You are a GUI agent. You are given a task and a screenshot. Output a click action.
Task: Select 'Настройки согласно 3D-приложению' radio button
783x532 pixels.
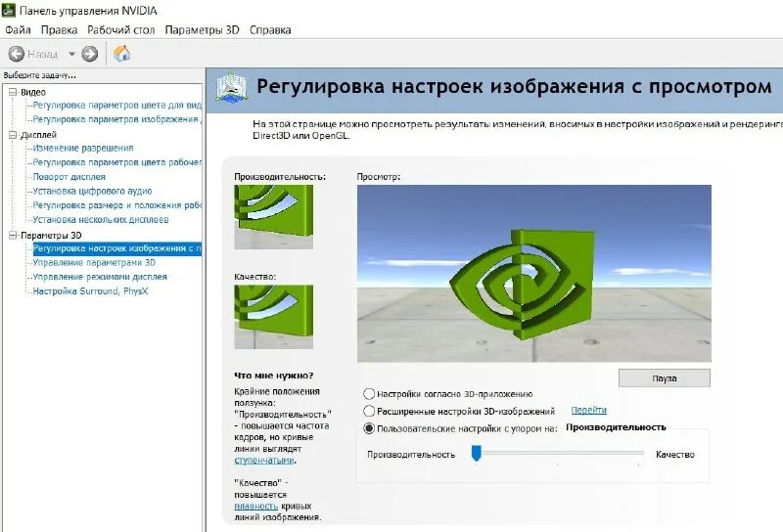pyautogui.click(x=369, y=394)
